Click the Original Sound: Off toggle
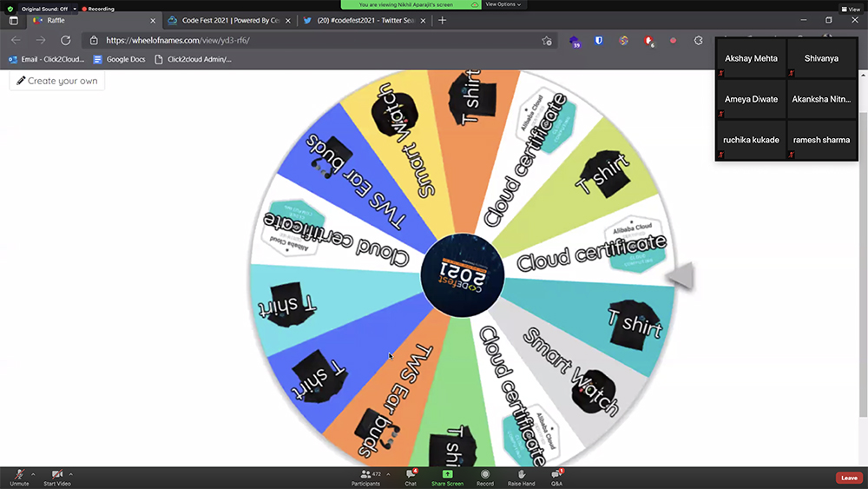Viewport: 868px width, 489px height. pos(44,9)
